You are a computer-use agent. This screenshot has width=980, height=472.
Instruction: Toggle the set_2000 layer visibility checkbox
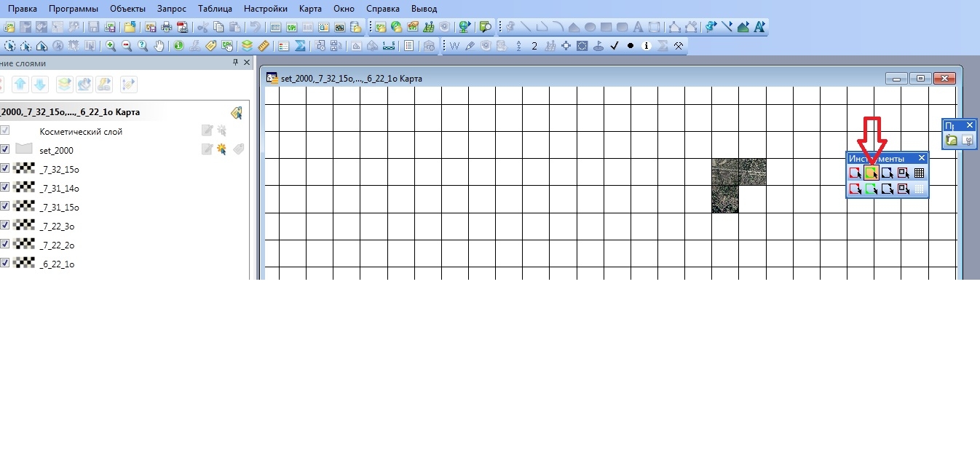click(x=5, y=149)
